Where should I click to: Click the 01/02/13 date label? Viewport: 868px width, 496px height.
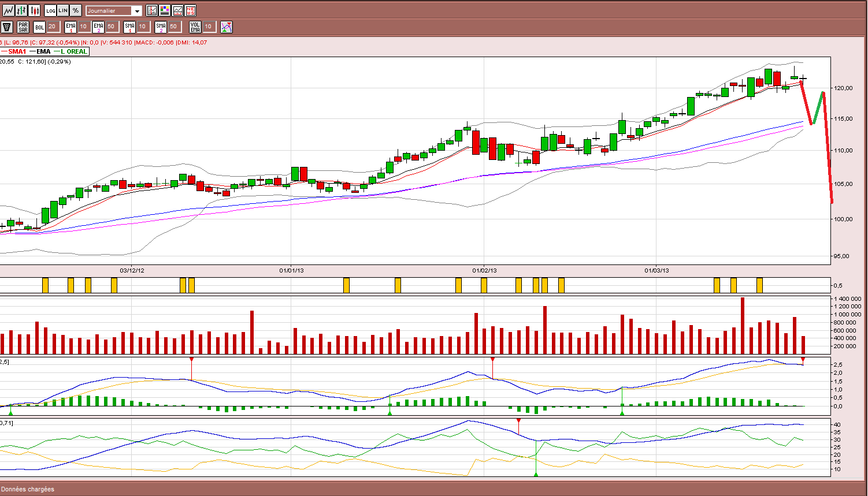(484, 270)
